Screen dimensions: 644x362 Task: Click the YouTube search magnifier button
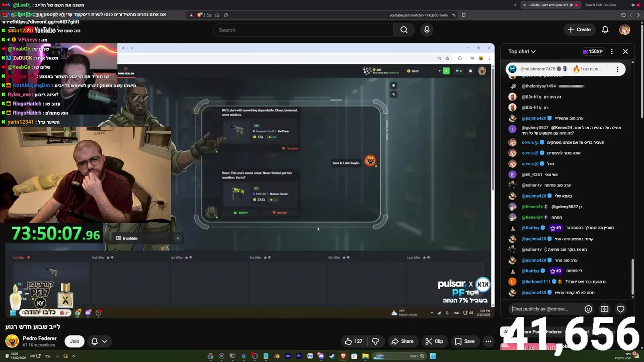[x=404, y=30]
